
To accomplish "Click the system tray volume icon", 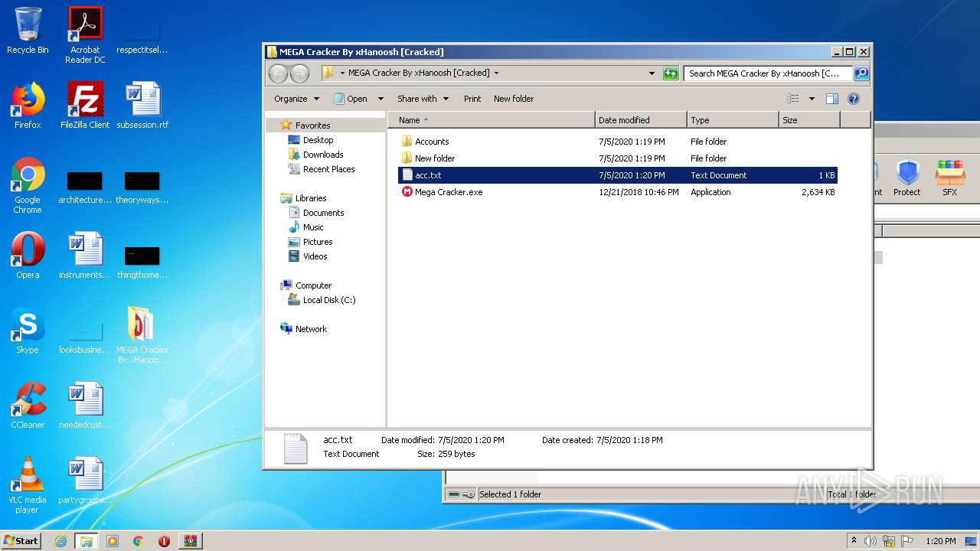I will pos(870,541).
